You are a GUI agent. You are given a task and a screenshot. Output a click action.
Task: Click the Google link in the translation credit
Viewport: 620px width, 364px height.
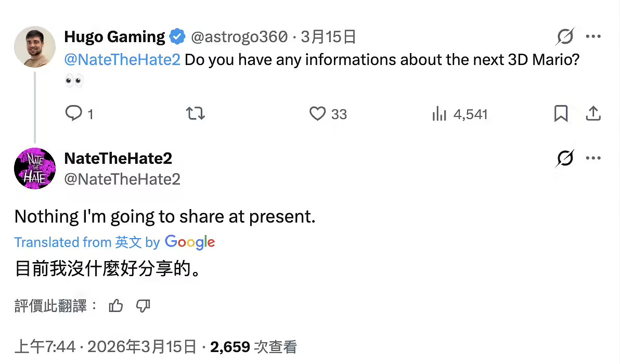tap(189, 242)
